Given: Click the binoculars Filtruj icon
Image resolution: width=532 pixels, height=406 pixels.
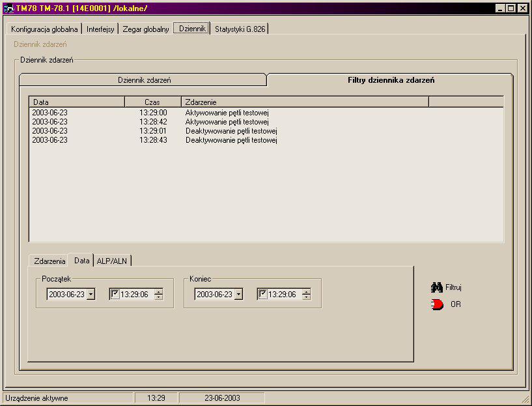Looking at the screenshot, I should 437,287.
